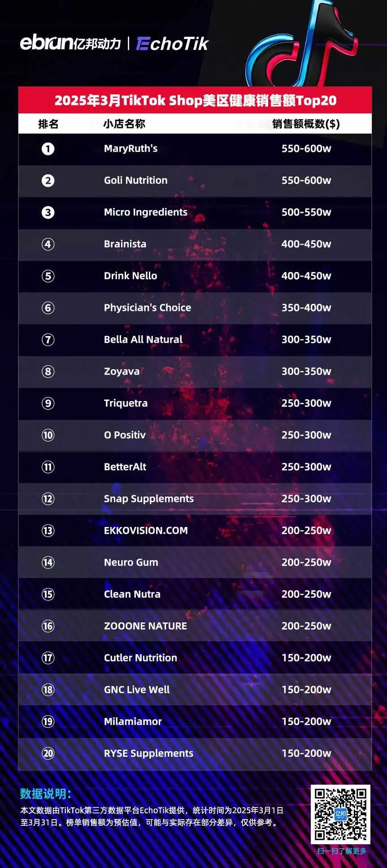
Task: Click the circled number 20 icon
Action: click(48, 753)
